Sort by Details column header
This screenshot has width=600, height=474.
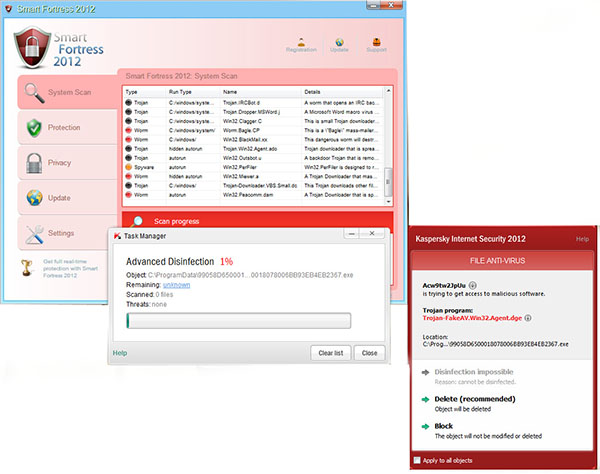pos(342,92)
